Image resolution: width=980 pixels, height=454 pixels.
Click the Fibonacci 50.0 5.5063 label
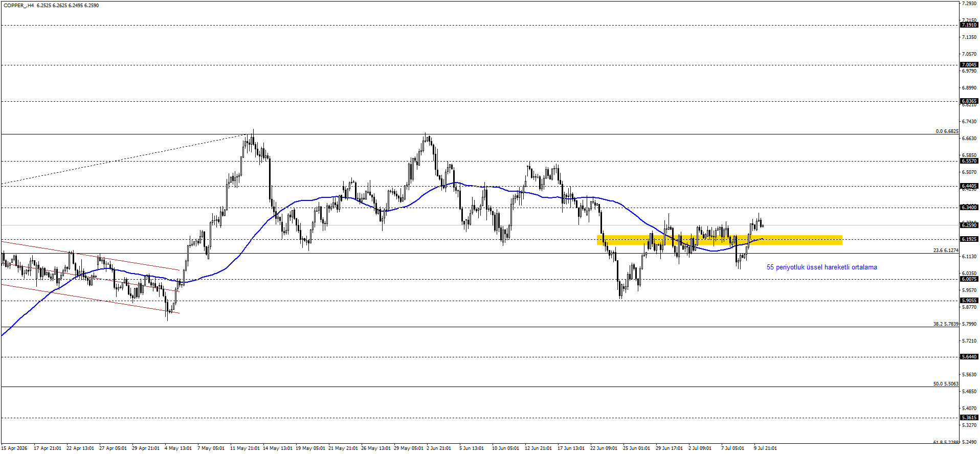click(946, 384)
